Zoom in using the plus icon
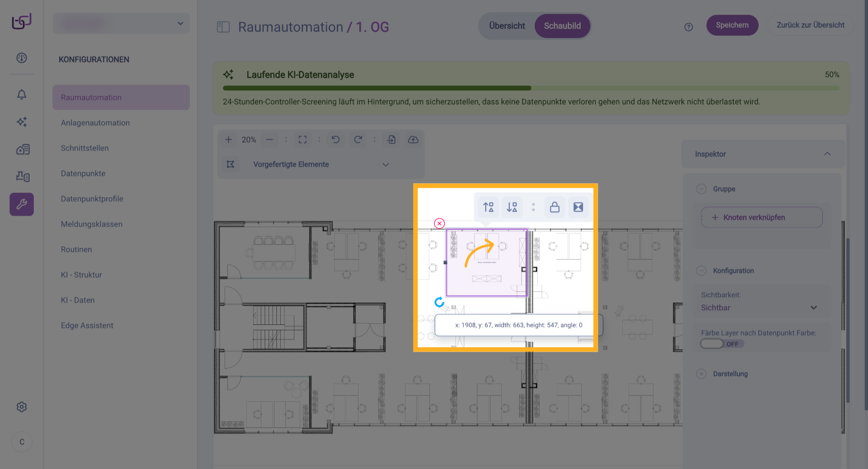 [x=229, y=140]
